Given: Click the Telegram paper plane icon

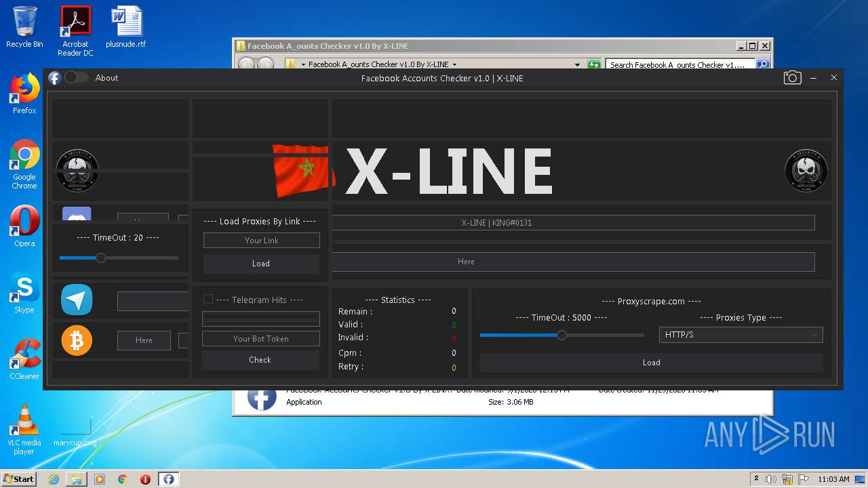Looking at the screenshot, I should pyautogui.click(x=77, y=300).
